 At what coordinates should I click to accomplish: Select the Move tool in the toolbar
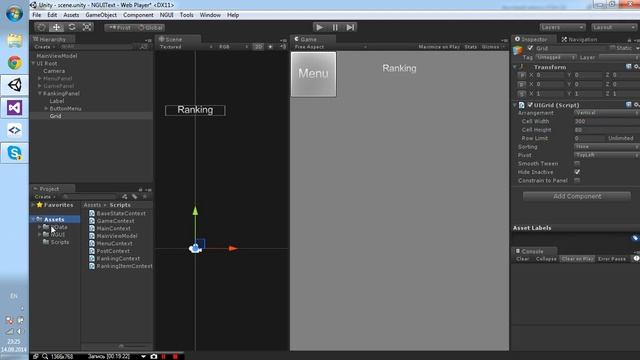(x=56, y=27)
